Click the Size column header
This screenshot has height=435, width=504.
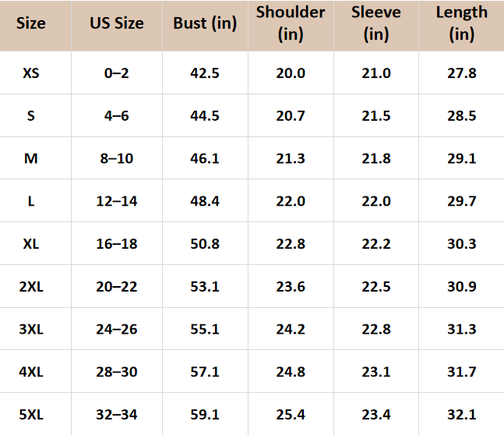pos(31,23)
